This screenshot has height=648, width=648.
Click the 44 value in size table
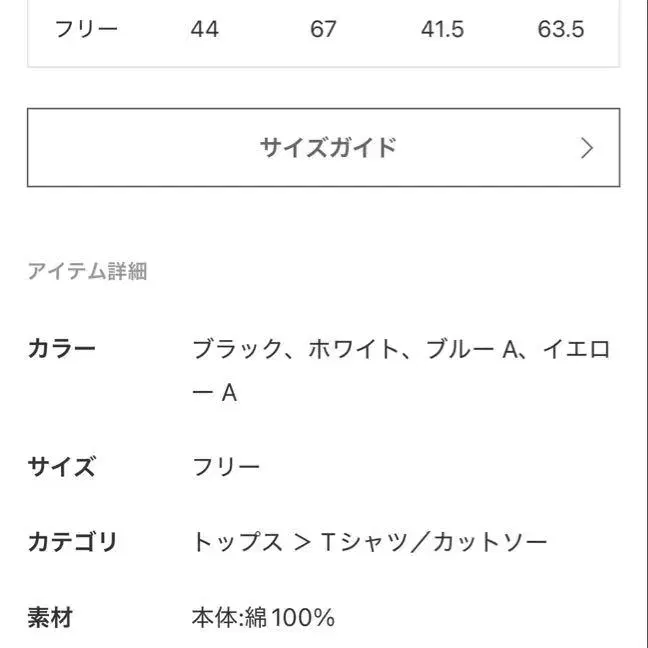[204, 29]
